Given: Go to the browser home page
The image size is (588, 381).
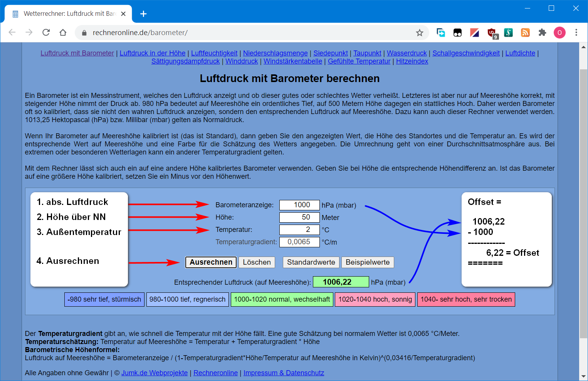Looking at the screenshot, I should click(63, 33).
